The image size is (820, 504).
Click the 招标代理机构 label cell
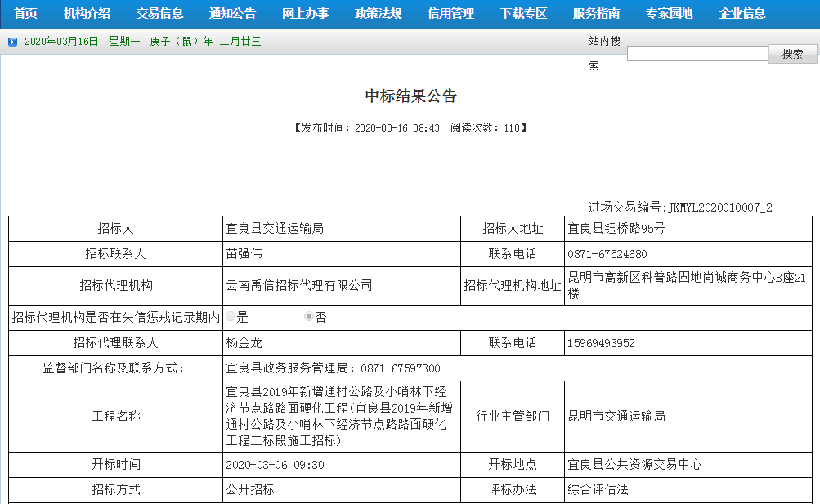coord(115,286)
